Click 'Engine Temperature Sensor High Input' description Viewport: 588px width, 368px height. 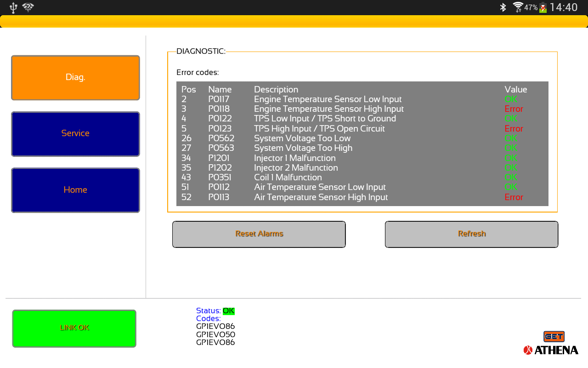point(329,109)
